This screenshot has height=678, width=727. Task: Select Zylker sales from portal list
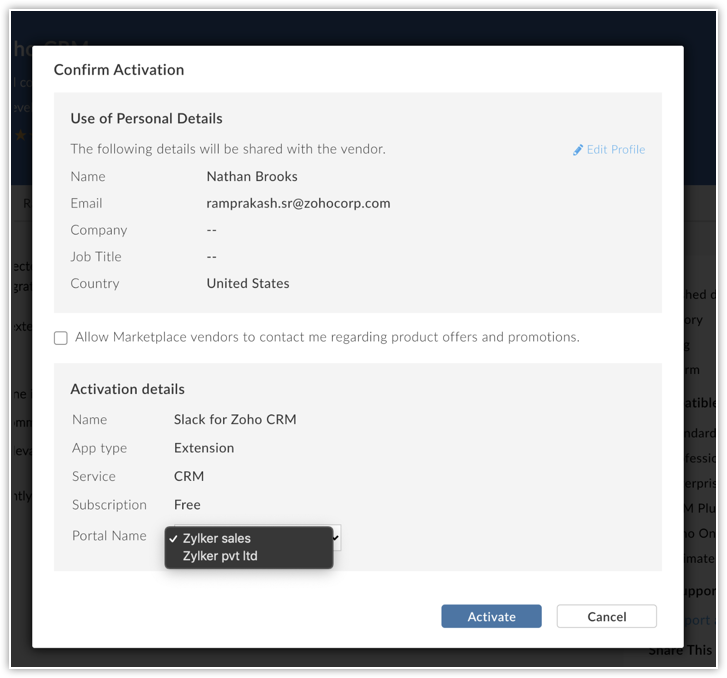(x=217, y=539)
